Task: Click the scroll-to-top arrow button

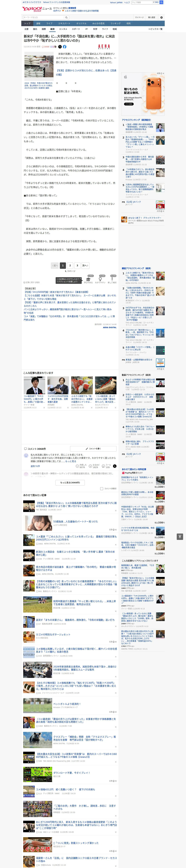Action: [180, 536]
